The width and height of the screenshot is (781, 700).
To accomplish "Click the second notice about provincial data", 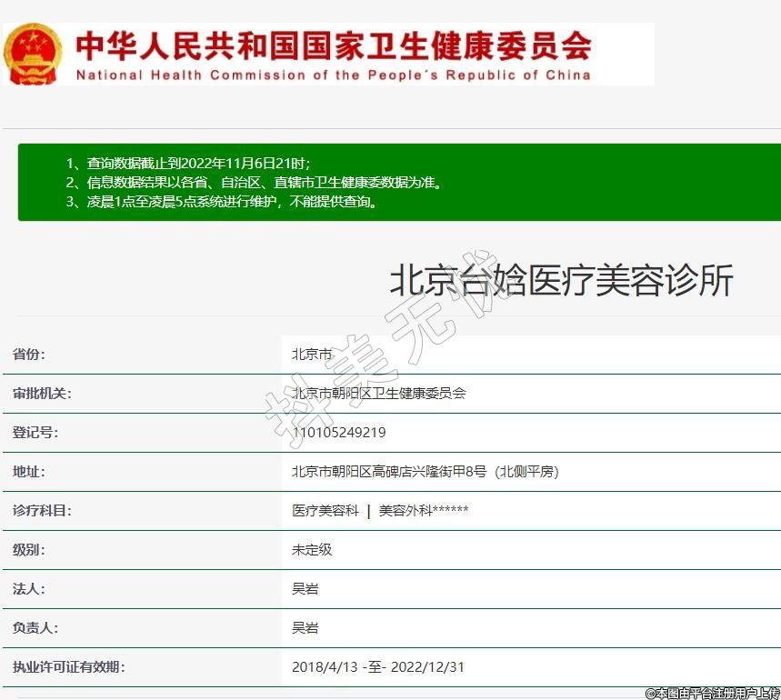I will click(x=253, y=183).
